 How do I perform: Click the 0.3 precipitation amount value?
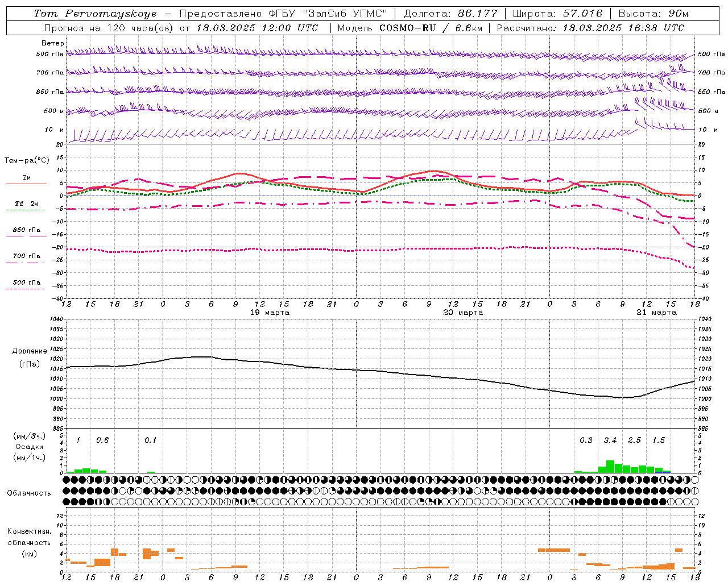pyautogui.click(x=586, y=440)
